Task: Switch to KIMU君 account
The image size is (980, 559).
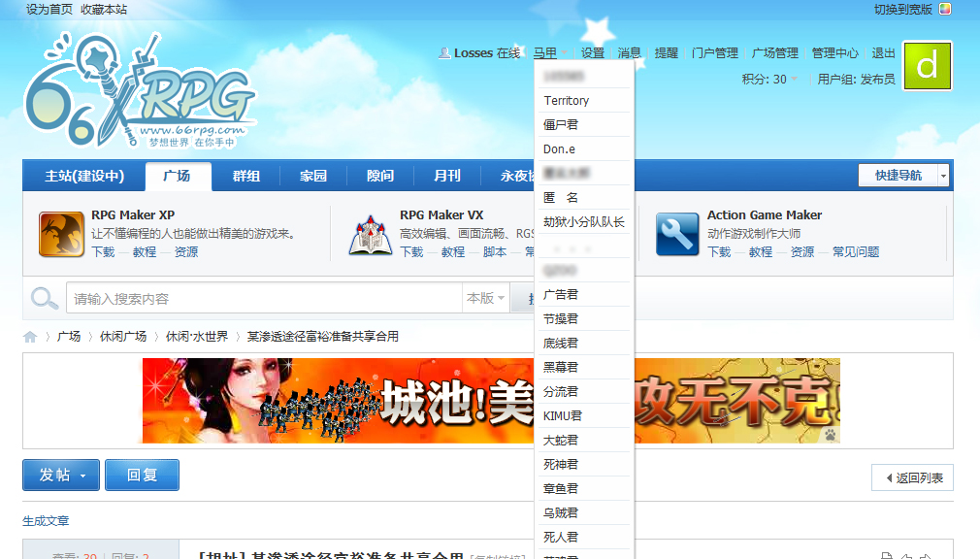Action: pyautogui.click(x=584, y=415)
